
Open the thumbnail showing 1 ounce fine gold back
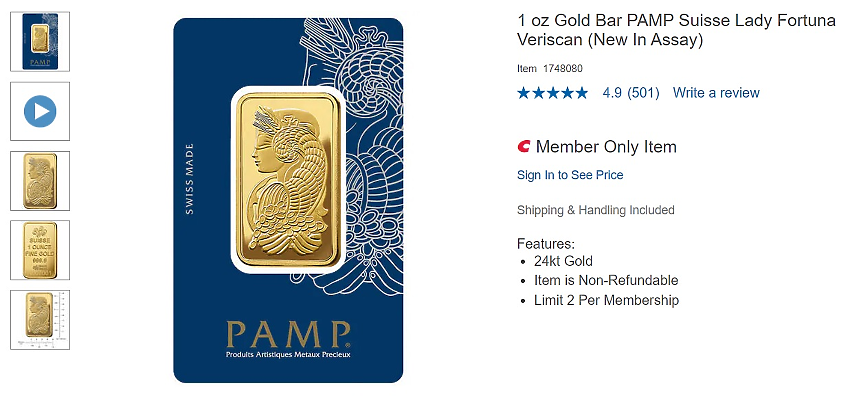(40, 250)
